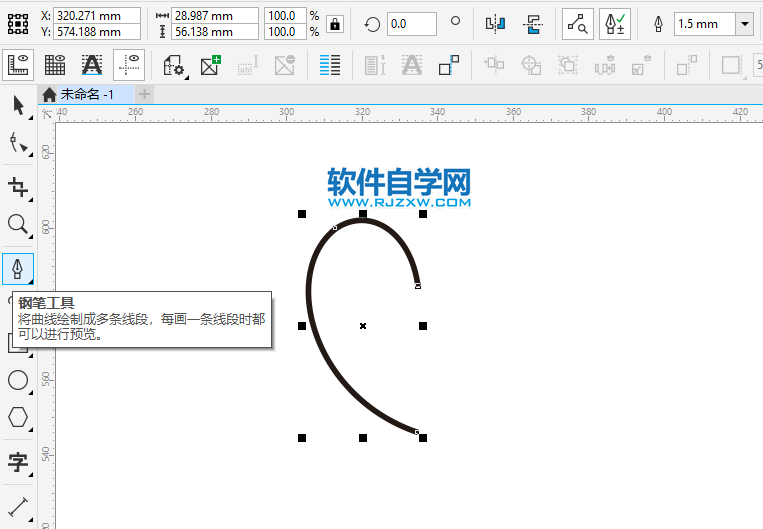Expand the Ellipse tool flyout arrow

point(31,393)
